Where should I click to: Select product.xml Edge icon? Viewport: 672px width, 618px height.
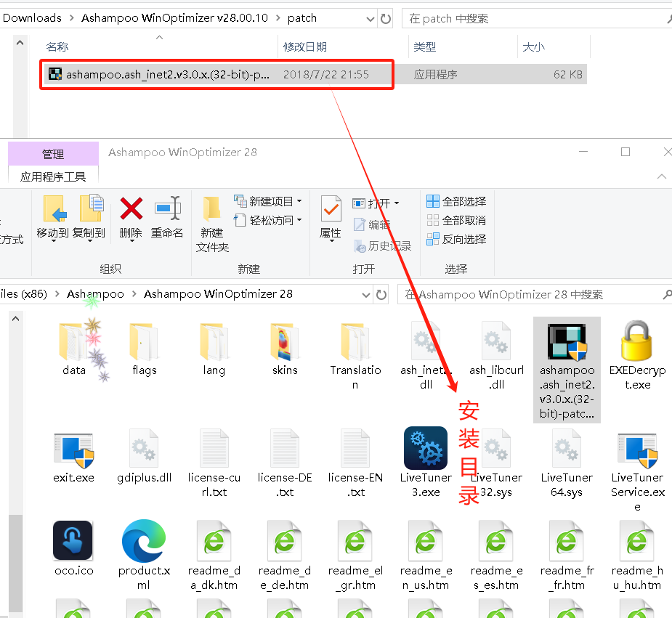[144, 541]
